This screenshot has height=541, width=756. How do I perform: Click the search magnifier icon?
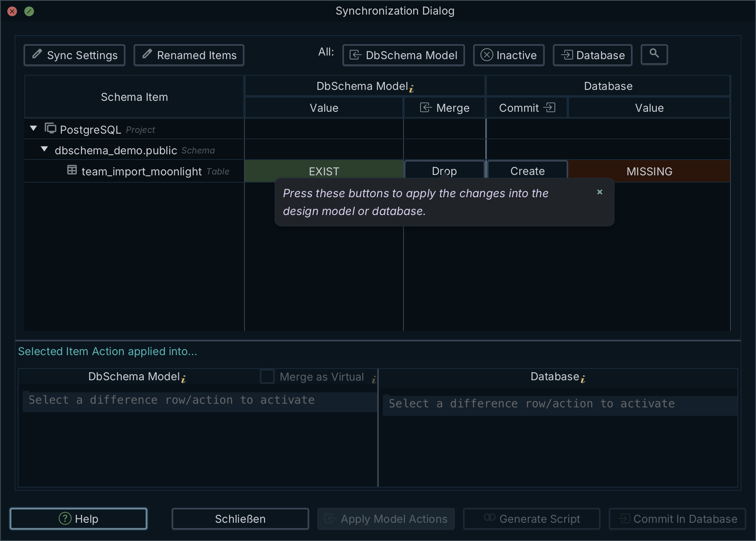coord(654,54)
